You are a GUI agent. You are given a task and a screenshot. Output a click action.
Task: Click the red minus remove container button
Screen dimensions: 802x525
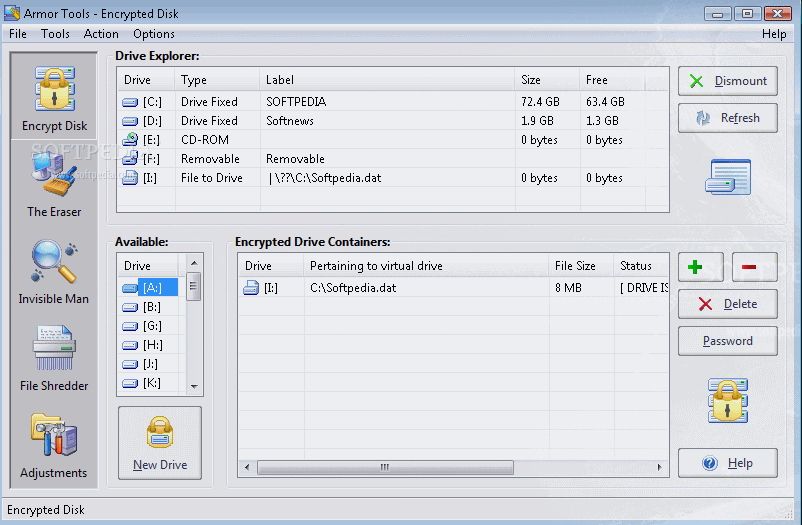coord(754,267)
